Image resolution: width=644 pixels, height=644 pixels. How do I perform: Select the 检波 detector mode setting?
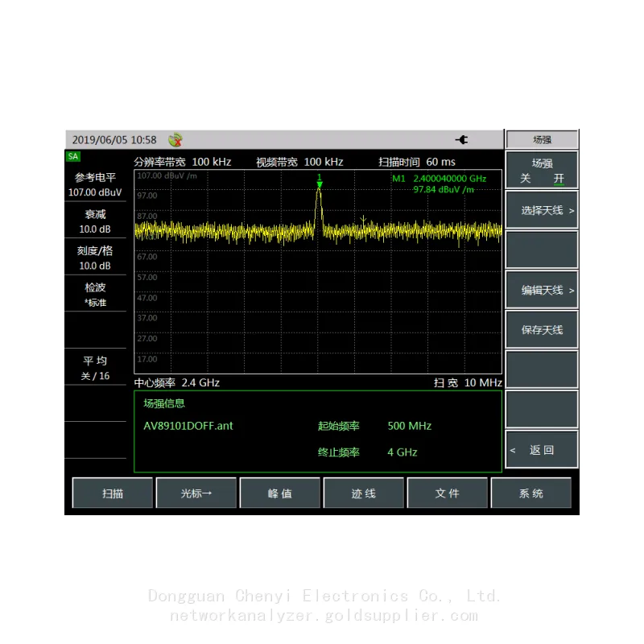[95, 294]
